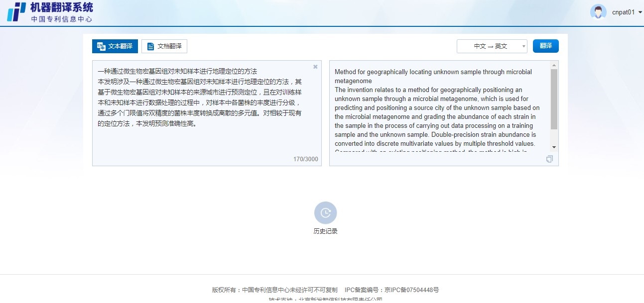Copy the translated text using the copy icon
Image resolution: width=644 pixels, height=303 pixels.
tap(549, 159)
